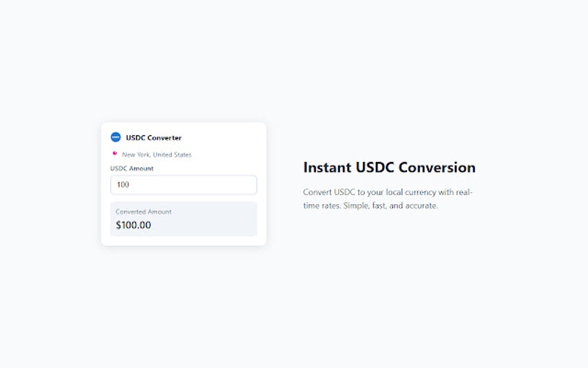Click the USDC Amount field label

pyautogui.click(x=132, y=168)
